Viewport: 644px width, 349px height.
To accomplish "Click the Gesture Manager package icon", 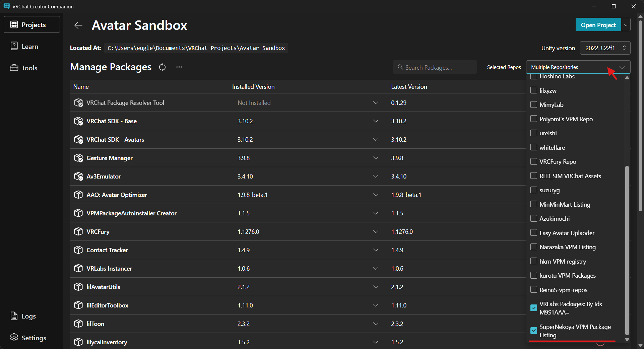I will (78, 158).
